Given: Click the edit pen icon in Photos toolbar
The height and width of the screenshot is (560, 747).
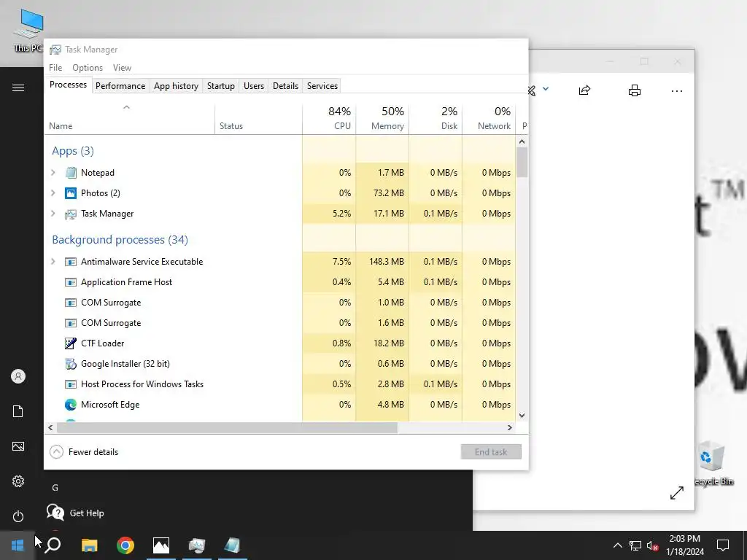Looking at the screenshot, I should [x=532, y=90].
